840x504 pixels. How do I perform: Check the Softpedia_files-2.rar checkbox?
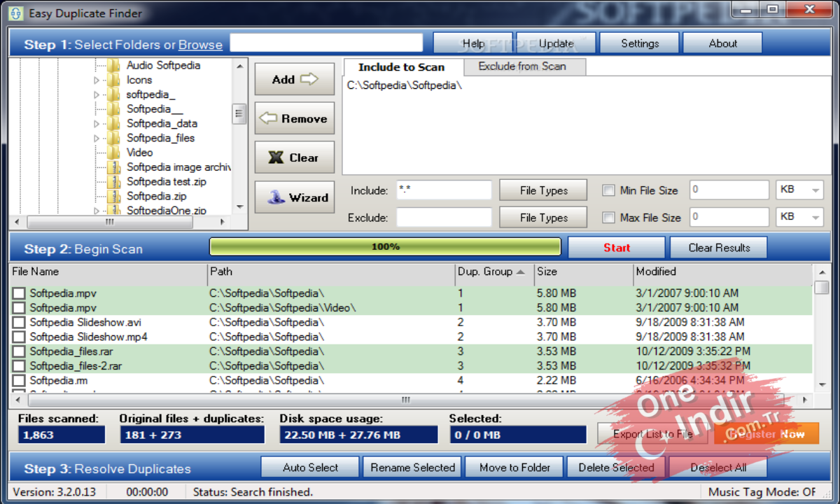coord(19,366)
